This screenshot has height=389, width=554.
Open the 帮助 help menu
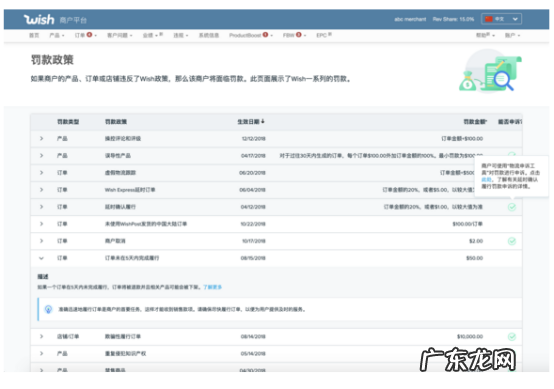485,35
